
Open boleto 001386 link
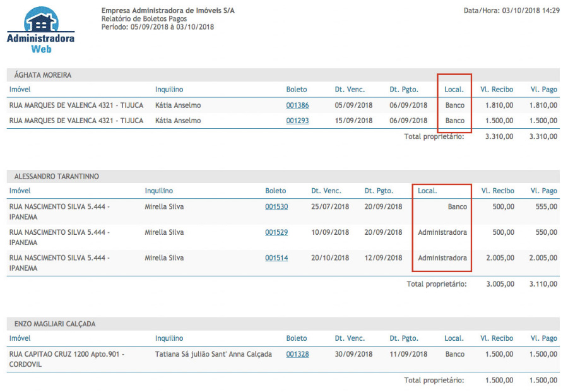coord(297,105)
